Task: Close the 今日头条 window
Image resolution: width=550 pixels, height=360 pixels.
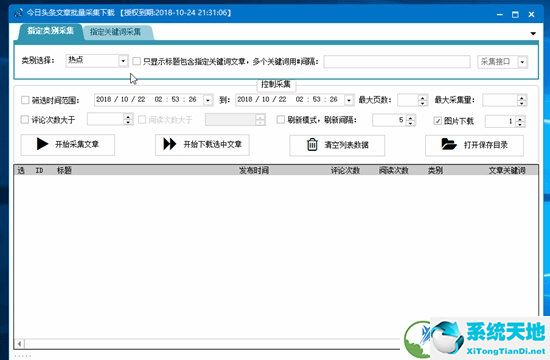Action: pos(531,14)
